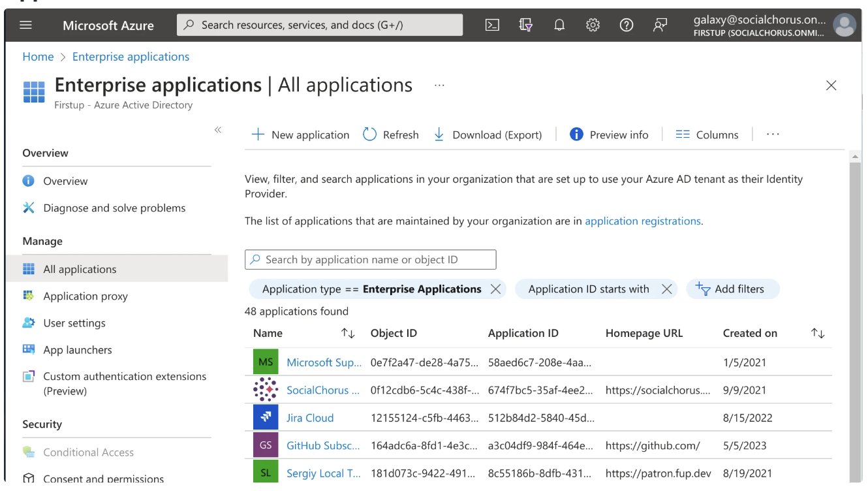Click the search magnifier in top search bar
868x491 pixels.
point(189,25)
